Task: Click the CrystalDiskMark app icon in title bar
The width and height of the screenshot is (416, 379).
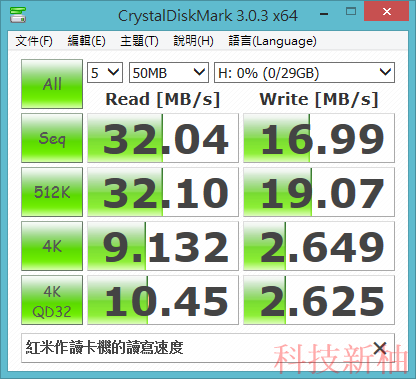Action: click(18, 14)
